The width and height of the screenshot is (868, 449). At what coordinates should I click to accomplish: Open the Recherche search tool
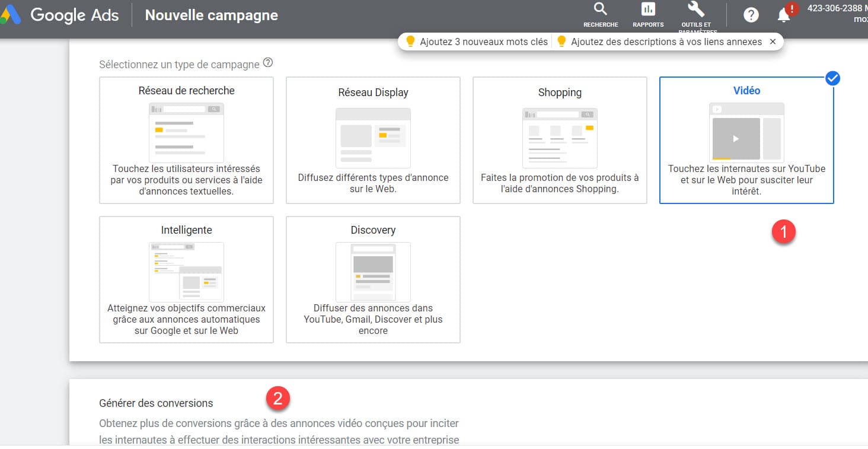pos(601,15)
